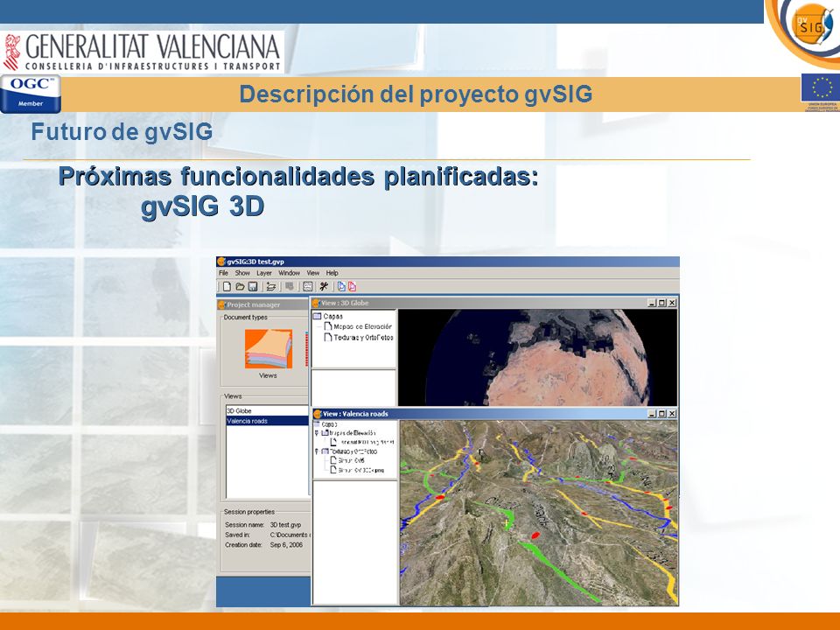Open the Window menu
The height and width of the screenshot is (630, 840).
click(x=290, y=273)
